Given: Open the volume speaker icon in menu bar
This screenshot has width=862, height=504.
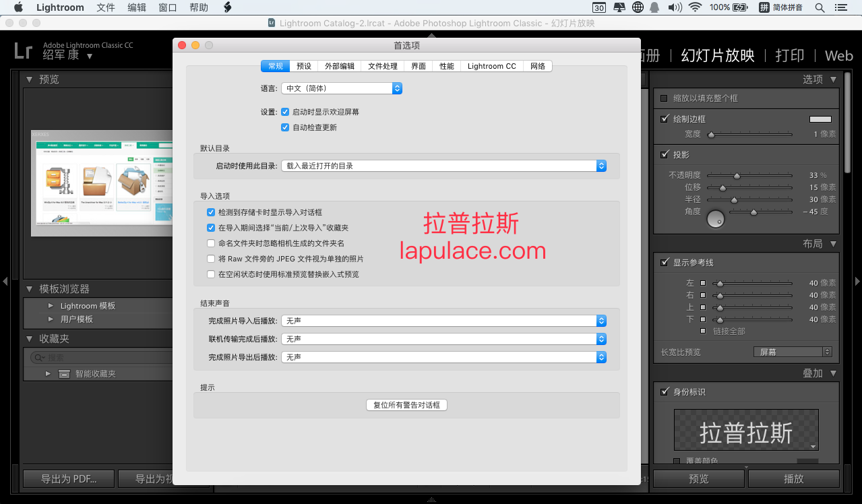Looking at the screenshot, I should (x=674, y=7).
